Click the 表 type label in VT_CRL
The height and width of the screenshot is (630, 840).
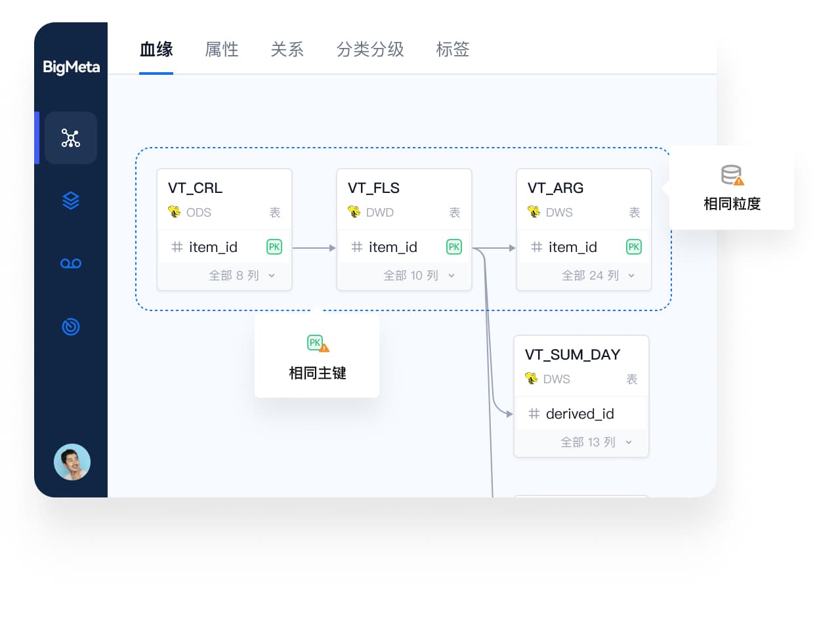(x=275, y=212)
